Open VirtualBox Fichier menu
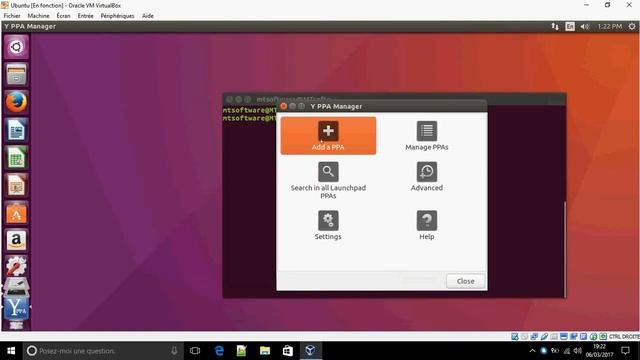 coord(12,16)
